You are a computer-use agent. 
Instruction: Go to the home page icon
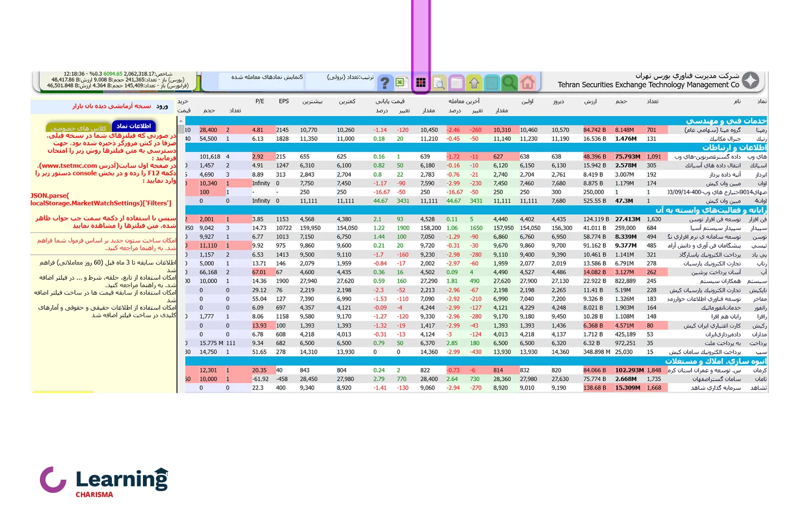coord(527,83)
